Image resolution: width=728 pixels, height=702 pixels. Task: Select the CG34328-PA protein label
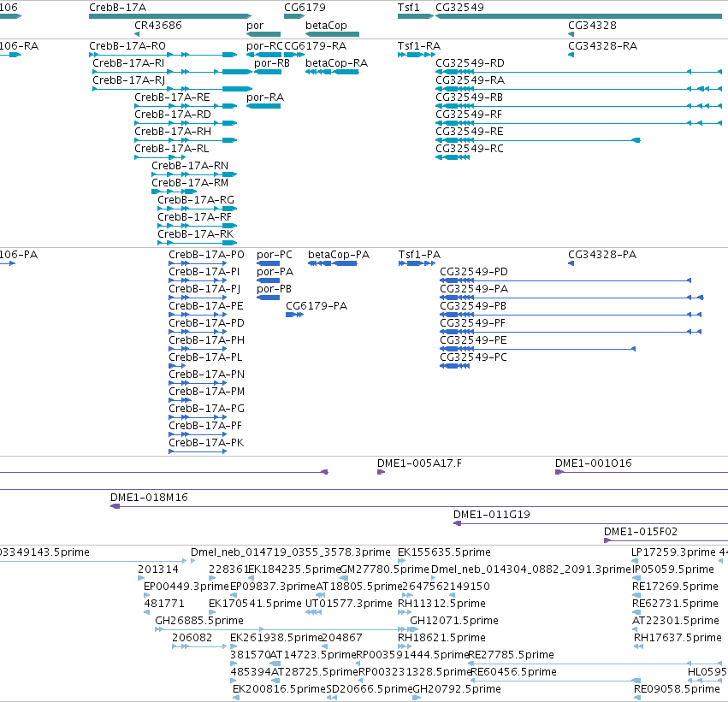pyautogui.click(x=602, y=255)
